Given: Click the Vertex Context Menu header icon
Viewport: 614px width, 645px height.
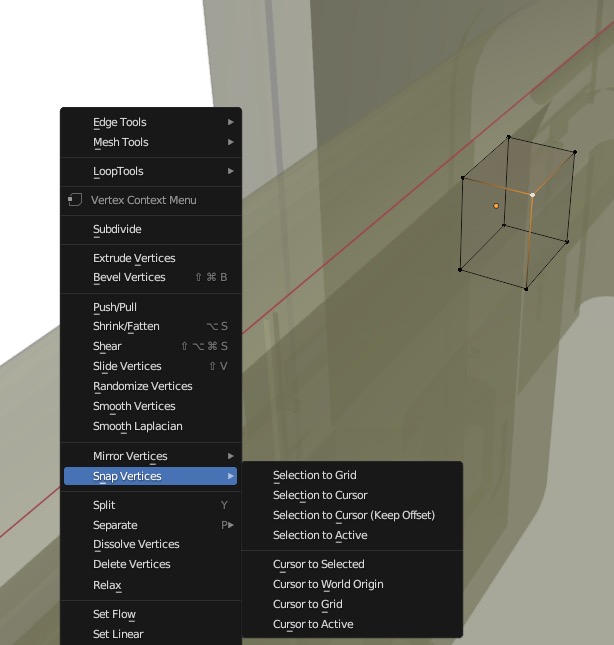Looking at the screenshot, I should 75,200.
